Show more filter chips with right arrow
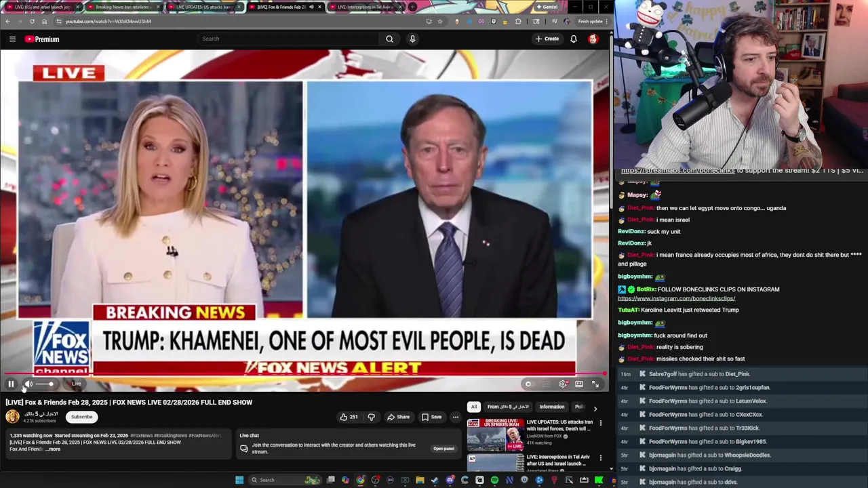The height and width of the screenshot is (488, 868). click(x=595, y=408)
